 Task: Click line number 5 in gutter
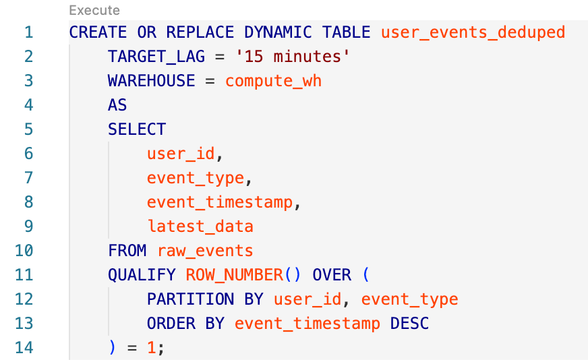(x=29, y=129)
